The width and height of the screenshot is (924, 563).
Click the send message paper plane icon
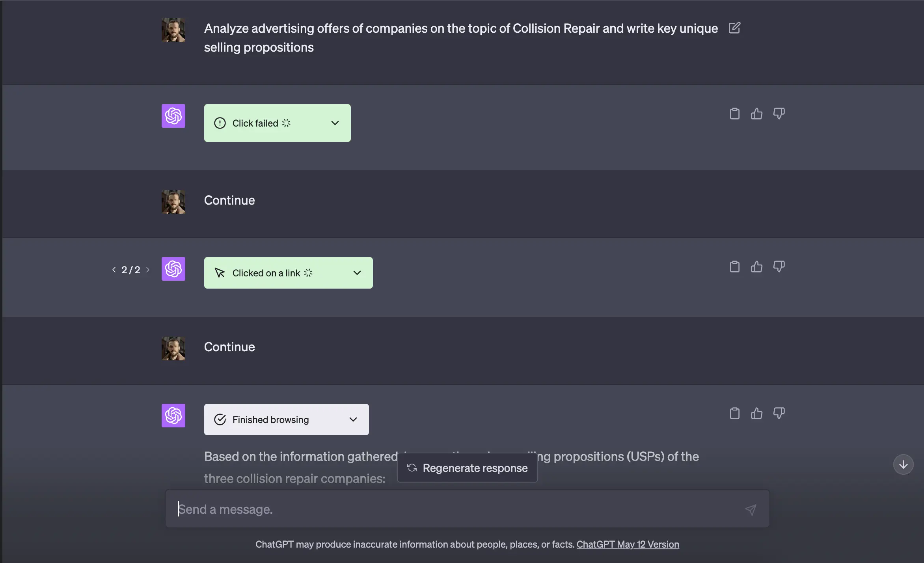pyautogui.click(x=751, y=509)
